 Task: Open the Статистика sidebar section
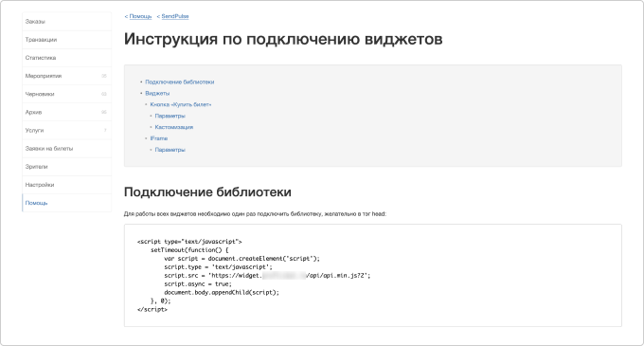pos(66,58)
